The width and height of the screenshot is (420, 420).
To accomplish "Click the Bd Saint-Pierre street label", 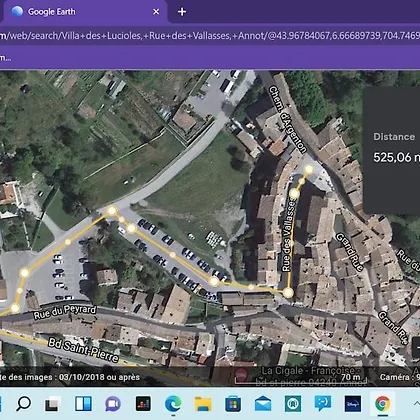I will click(83, 350).
